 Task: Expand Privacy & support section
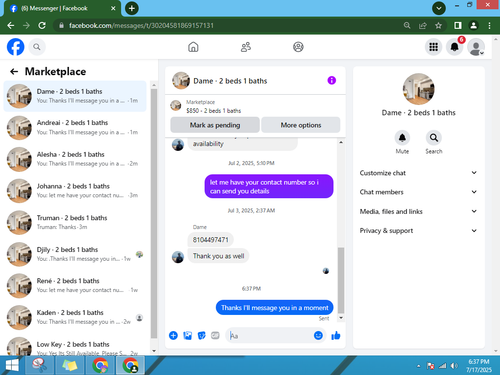tap(418, 231)
